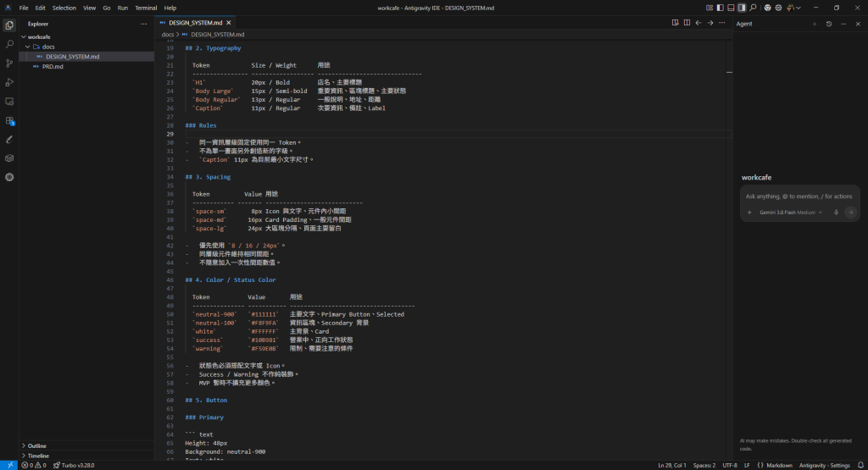
Task: Click Ln 29, Col 1 in status bar
Action: pos(672,466)
